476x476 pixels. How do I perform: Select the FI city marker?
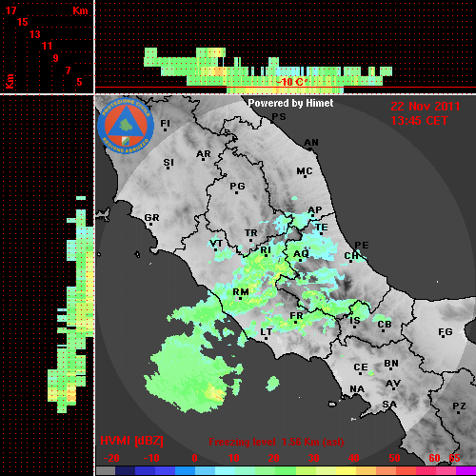[x=165, y=129]
